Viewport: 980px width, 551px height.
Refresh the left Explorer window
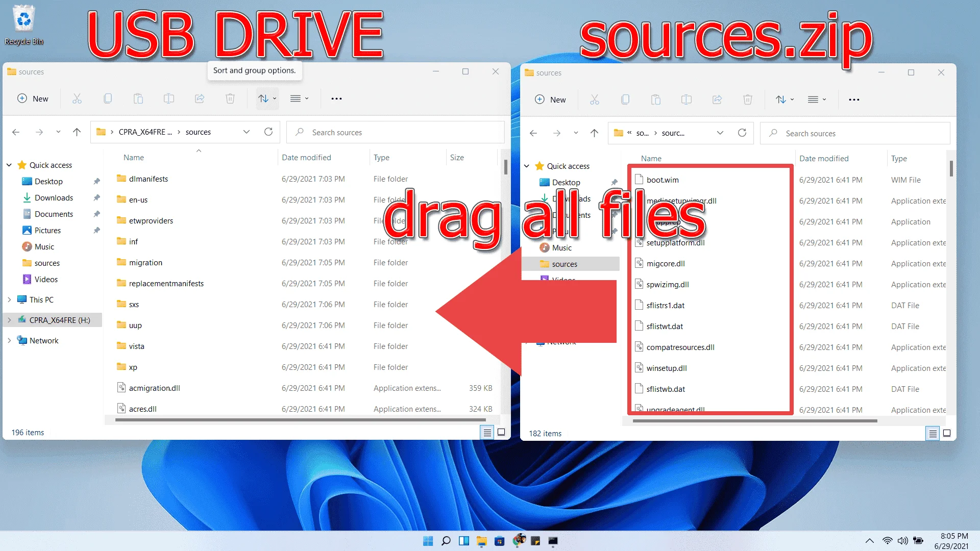click(x=268, y=132)
